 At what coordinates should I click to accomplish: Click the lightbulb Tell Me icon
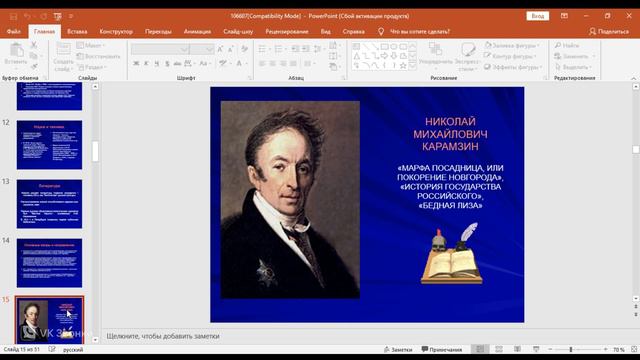[x=380, y=31]
